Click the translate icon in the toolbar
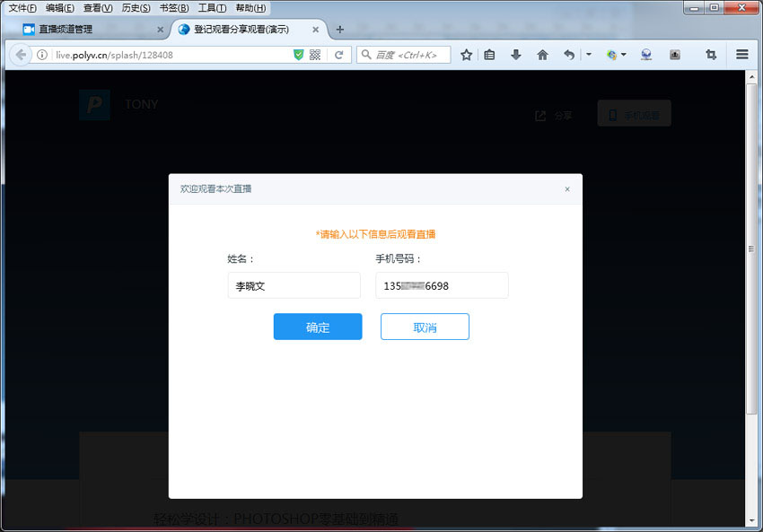Screen dimensions: 763x532 645,55
